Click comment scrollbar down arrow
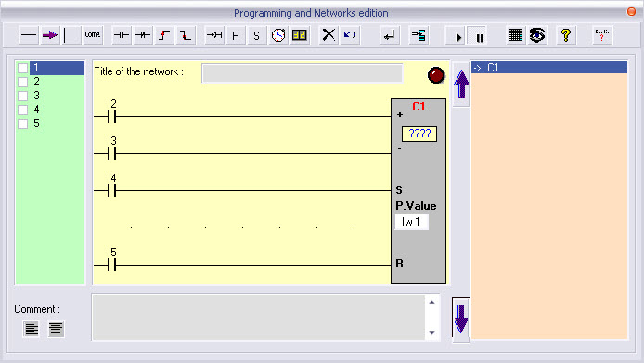The height and width of the screenshot is (363, 644). coord(432,332)
